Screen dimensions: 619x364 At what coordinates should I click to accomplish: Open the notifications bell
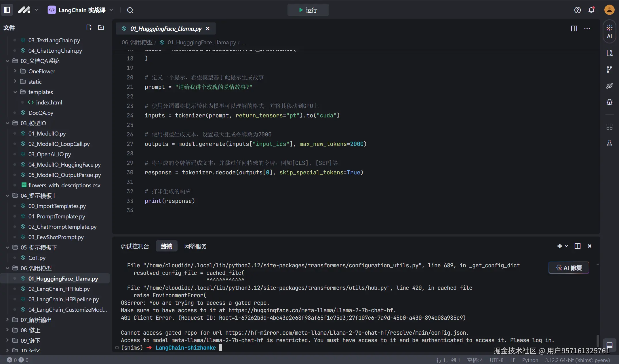pos(591,10)
